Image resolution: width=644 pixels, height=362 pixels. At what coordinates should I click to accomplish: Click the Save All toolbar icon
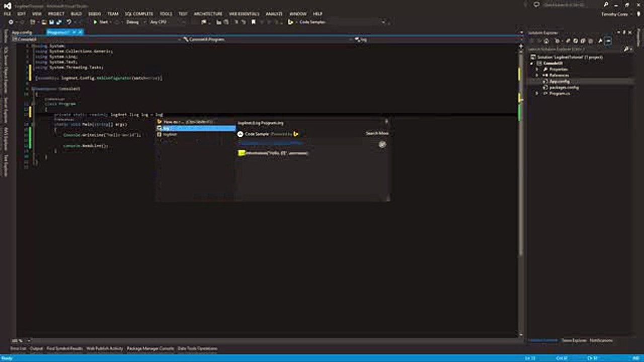[59, 22]
